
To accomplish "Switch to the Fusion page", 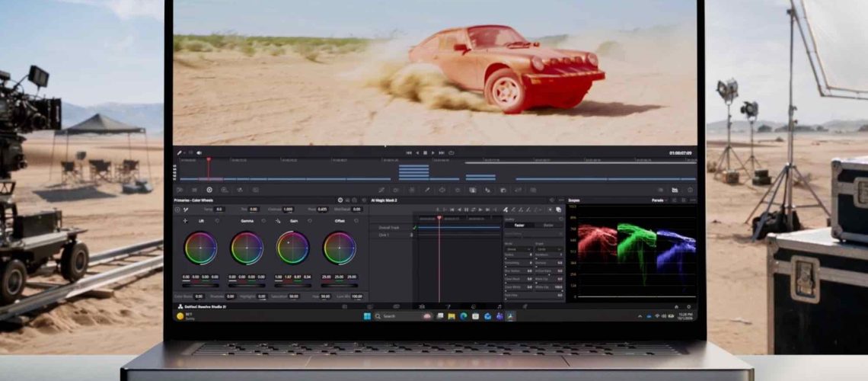I will click(448, 306).
